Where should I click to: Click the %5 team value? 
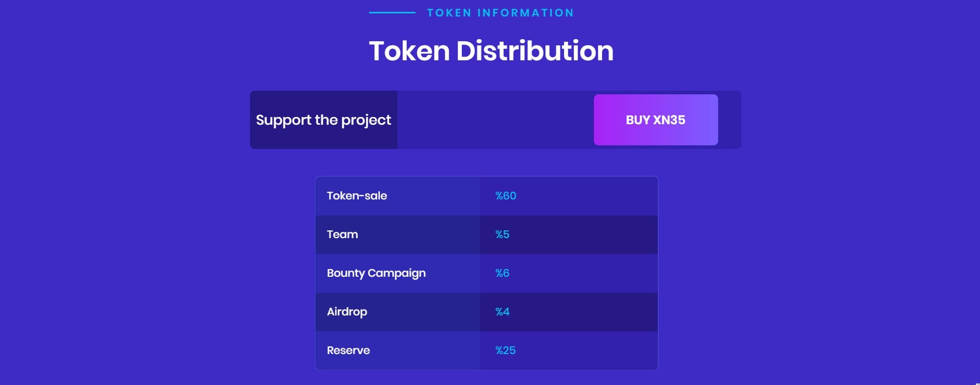[502, 235]
